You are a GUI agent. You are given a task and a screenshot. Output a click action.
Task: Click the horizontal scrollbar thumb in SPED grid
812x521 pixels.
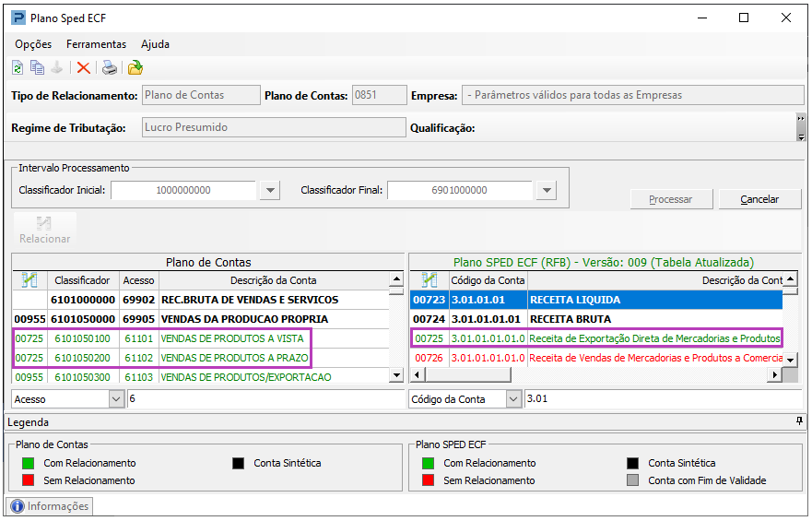tap(467, 374)
